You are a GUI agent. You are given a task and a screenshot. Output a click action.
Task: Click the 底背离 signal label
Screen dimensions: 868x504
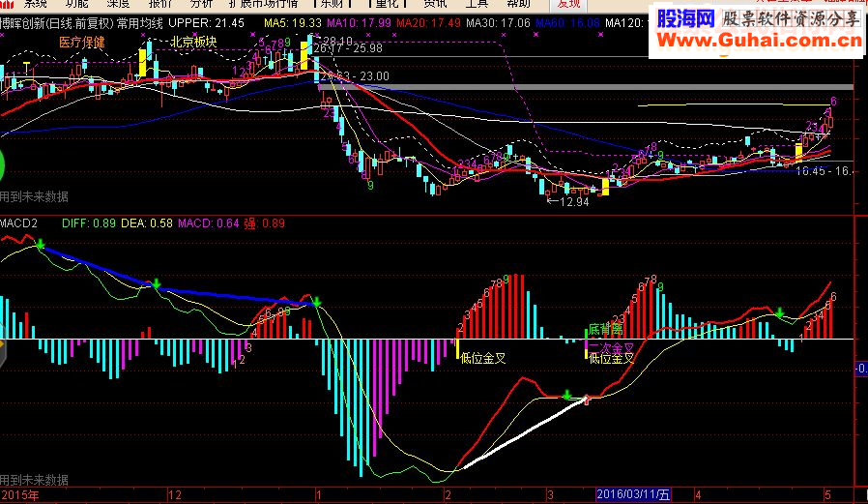click(x=606, y=330)
